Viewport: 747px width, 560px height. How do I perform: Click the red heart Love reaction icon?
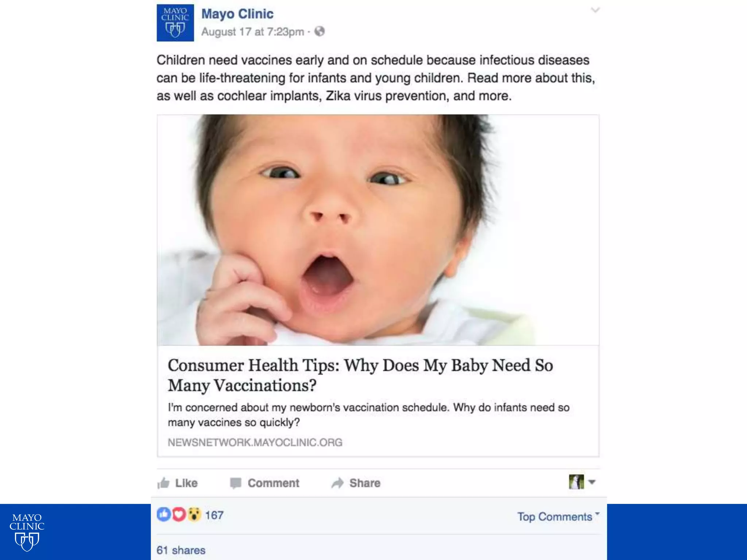179,514
